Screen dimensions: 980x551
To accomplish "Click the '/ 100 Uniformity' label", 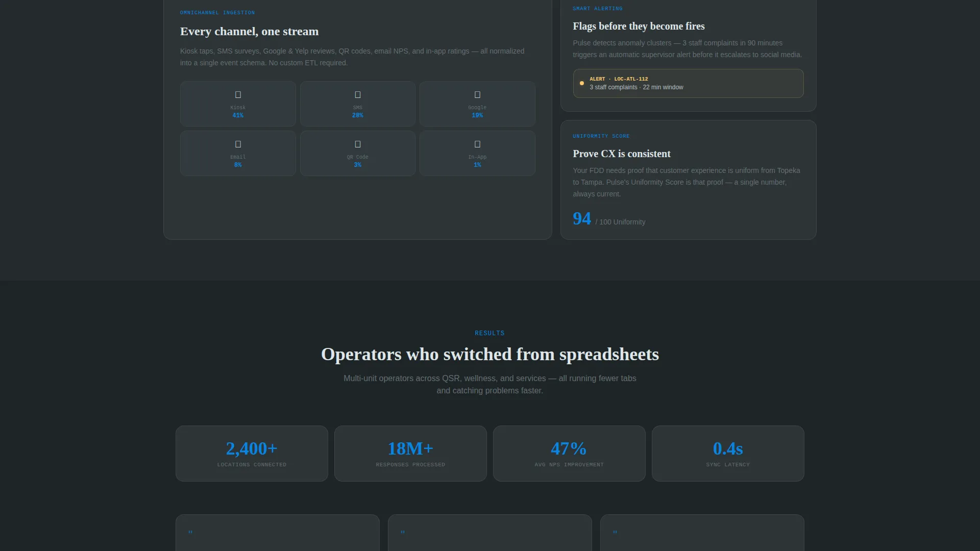I will click(620, 222).
